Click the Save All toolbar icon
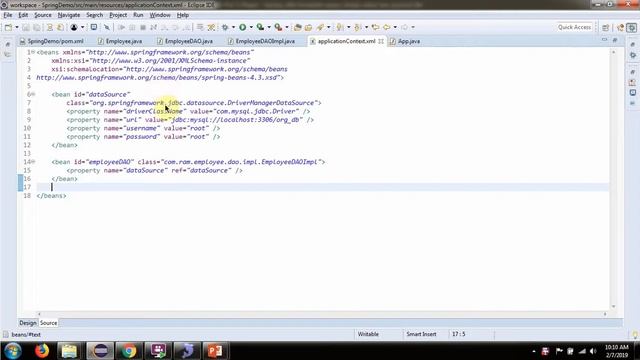 pos(36,27)
